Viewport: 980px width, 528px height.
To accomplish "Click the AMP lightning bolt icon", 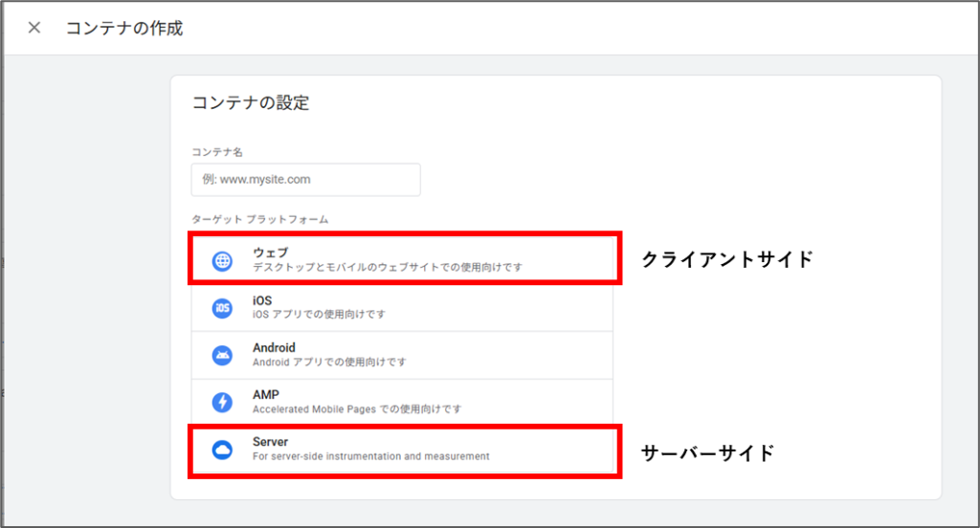I will tap(222, 402).
